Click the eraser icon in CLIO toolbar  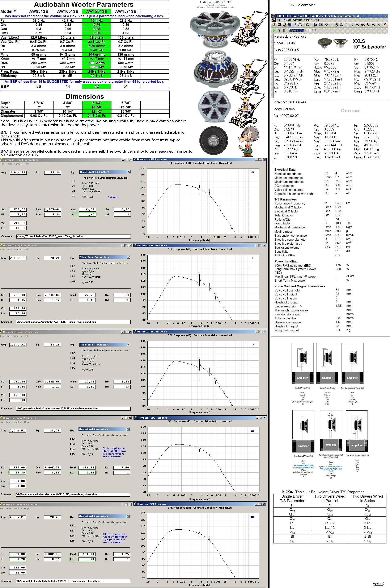click(326, 25)
